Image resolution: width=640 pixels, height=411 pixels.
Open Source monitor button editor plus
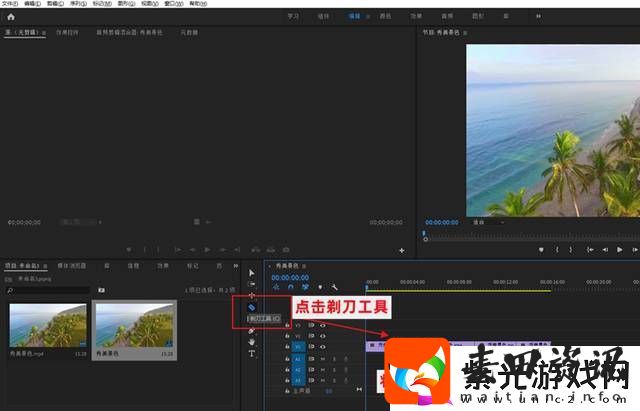click(402, 250)
